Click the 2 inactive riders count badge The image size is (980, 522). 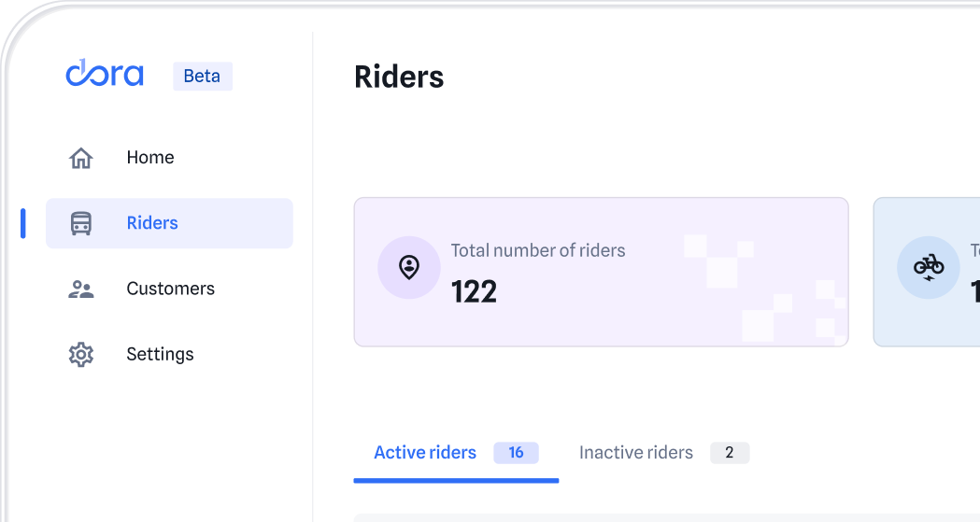(x=730, y=453)
